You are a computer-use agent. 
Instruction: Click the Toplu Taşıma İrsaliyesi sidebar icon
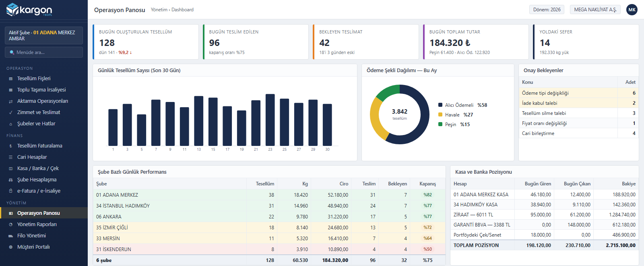pyautogui.click(x=11, y=90)
